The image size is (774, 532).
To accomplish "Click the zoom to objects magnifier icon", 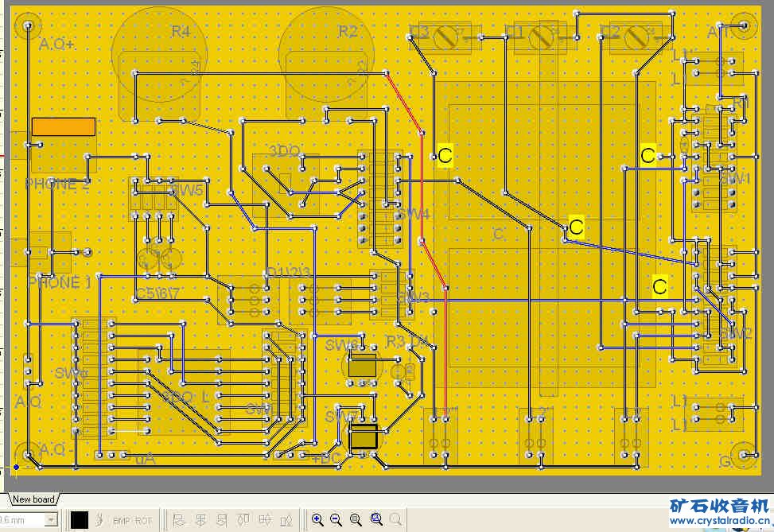I will coord(376,519).
